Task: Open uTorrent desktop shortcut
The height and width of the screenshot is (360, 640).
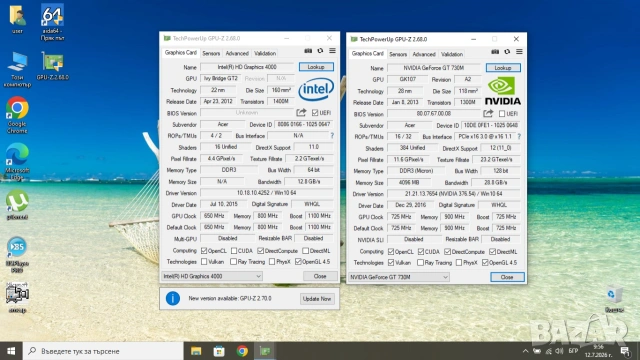Action: [x=17, y=205]
